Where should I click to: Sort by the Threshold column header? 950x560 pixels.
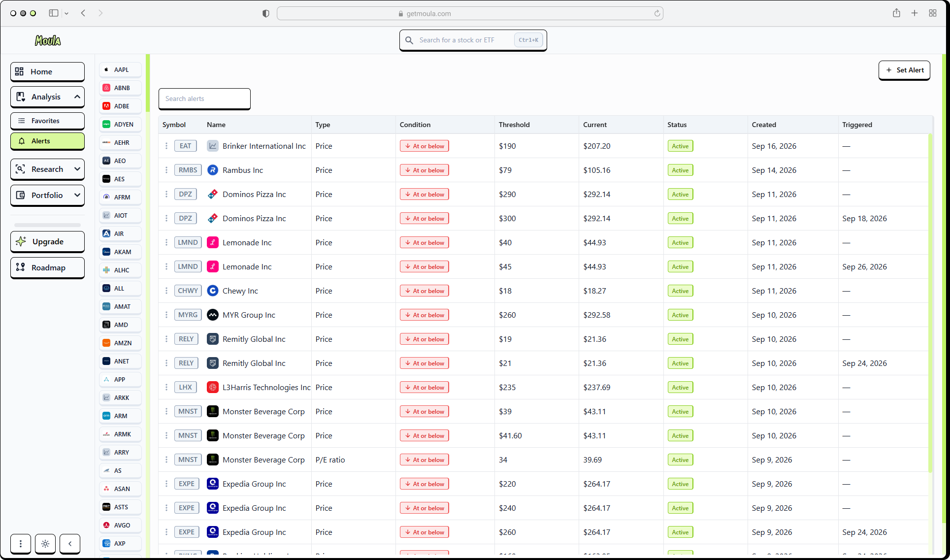point(514,125)
